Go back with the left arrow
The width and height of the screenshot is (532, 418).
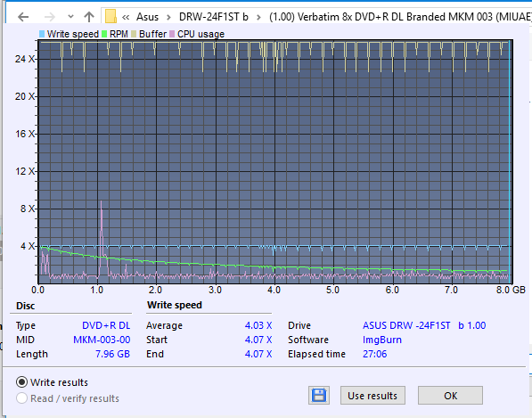[x=23, y=17]
